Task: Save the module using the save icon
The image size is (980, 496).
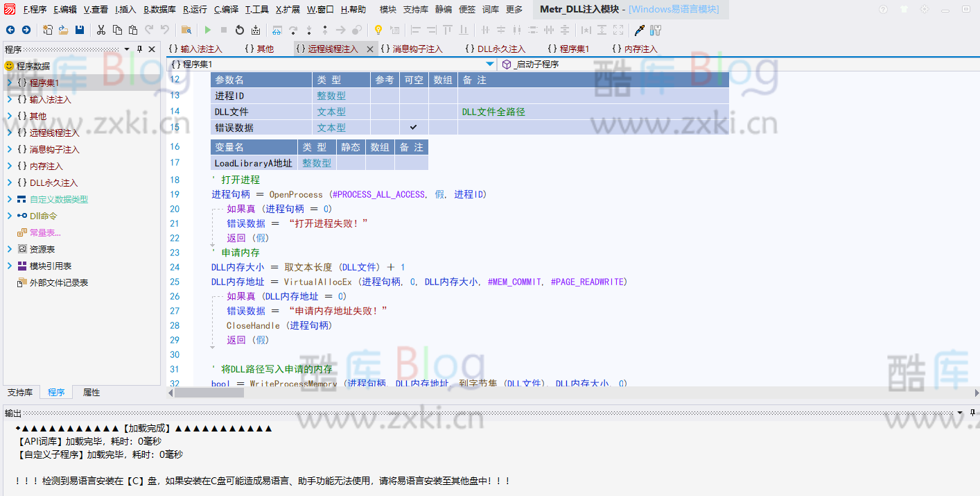Action: click(78, 30)
